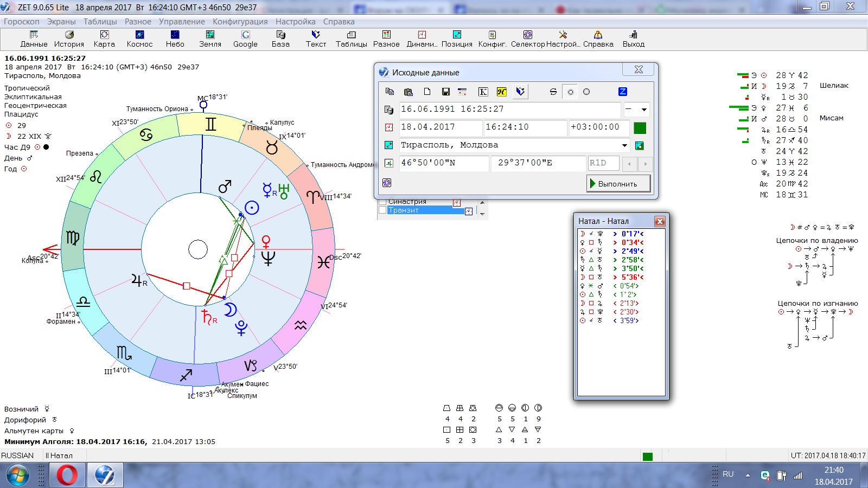Image resolution: width=868 pixels, height=488 pixels.
Task: Open the Конфигурация menu
Action: pos(240,22)
